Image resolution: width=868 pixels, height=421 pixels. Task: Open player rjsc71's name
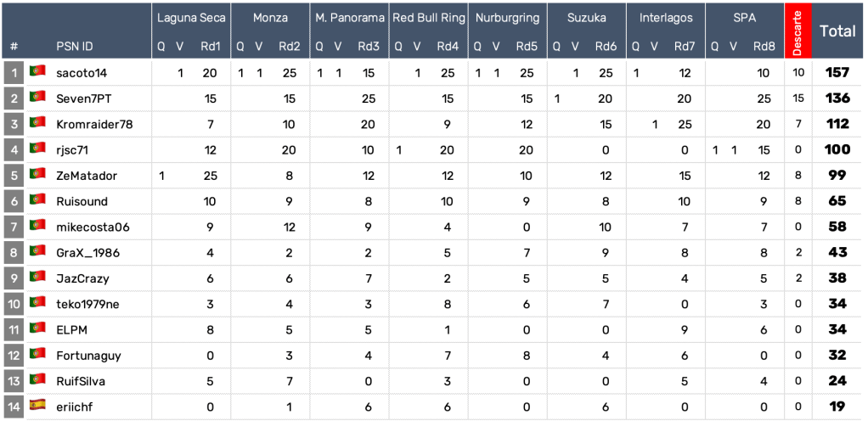[x=75, y=150]
